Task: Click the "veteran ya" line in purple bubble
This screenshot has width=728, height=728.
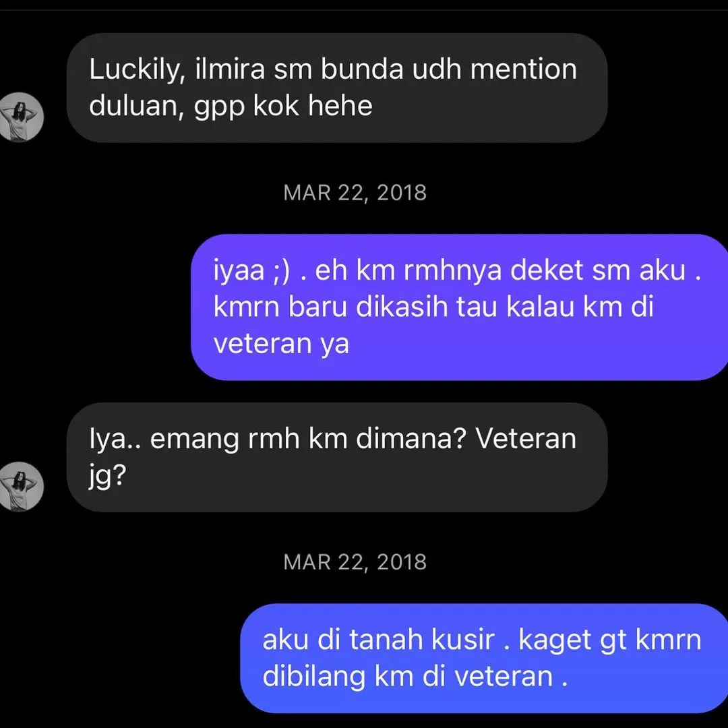Action: point(281,344)
